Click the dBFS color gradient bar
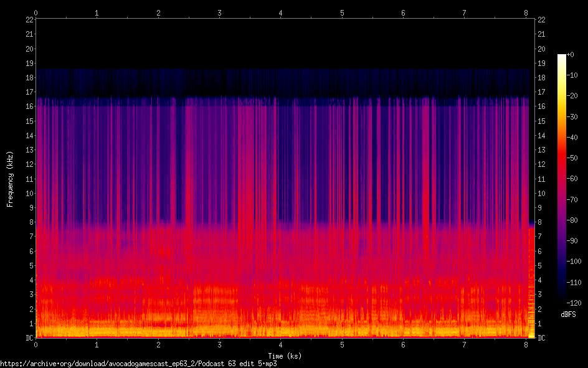Screen dimensions: 588x368 pos(561,178)
